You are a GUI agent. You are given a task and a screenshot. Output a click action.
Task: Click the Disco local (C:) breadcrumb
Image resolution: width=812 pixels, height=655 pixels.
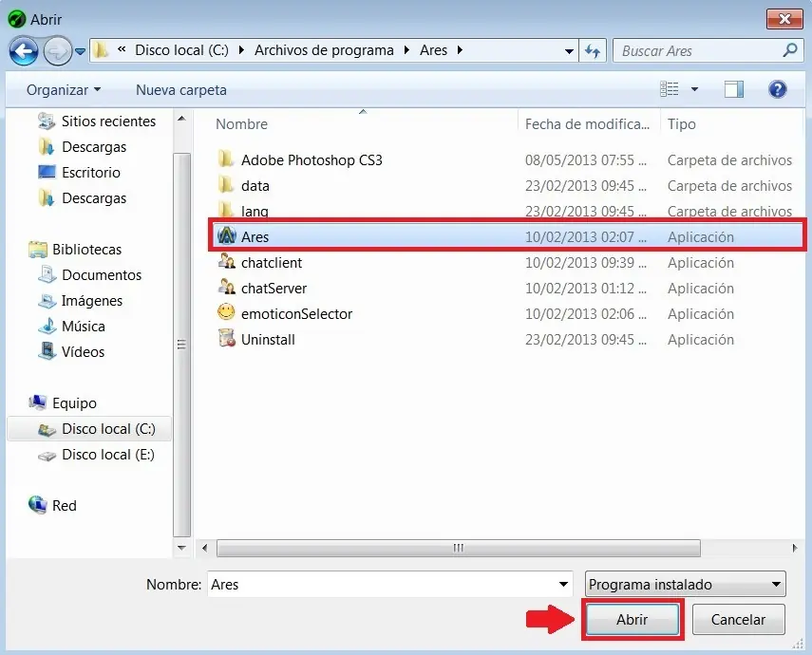pyautogui.click(x=181, y=50)
